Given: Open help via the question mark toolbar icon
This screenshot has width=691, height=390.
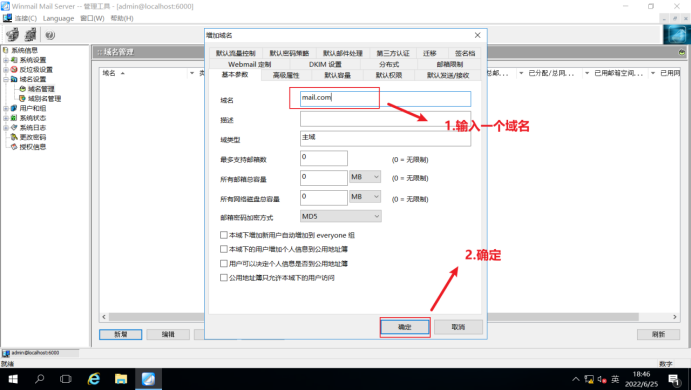Looking at the screenshot, I should click(x=50, y=35).
